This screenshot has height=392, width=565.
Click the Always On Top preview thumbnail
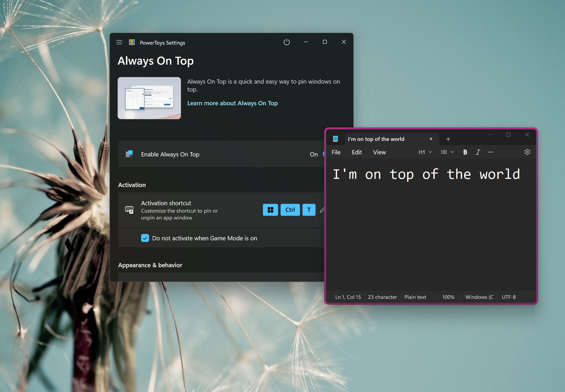149,98
